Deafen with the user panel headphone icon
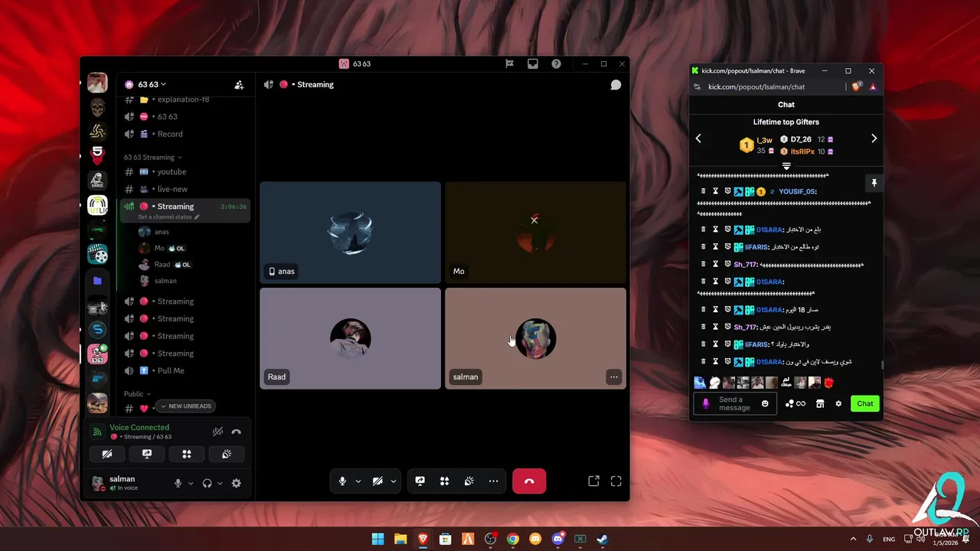Screen dimensions: 980x551 [207, 483]
